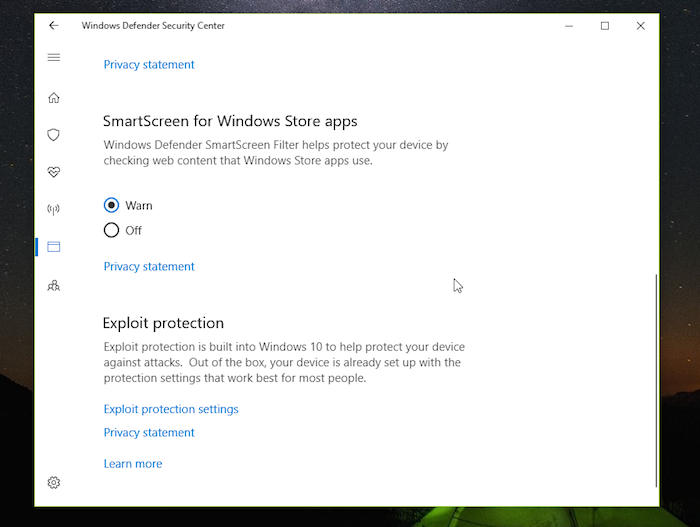Click the Exploit protection heading
700x527 pixels.
(x=163, y=323)
